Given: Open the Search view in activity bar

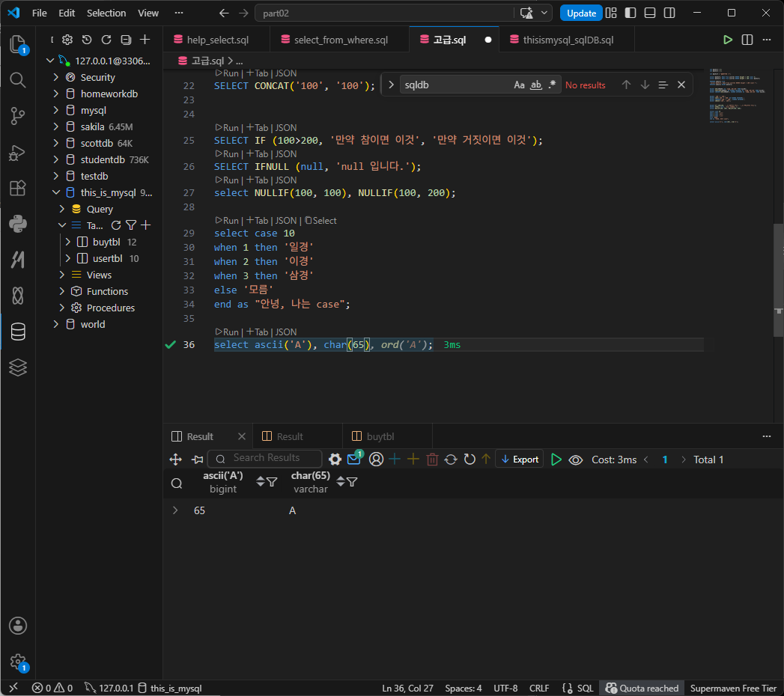Looking at the screenshot, I should 18,80.
